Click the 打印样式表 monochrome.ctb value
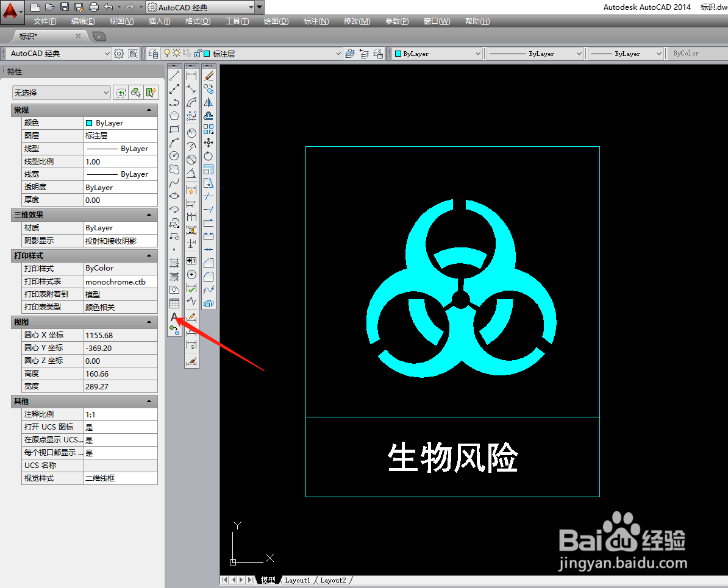This screenshot has height=588, width=728. 121,282
